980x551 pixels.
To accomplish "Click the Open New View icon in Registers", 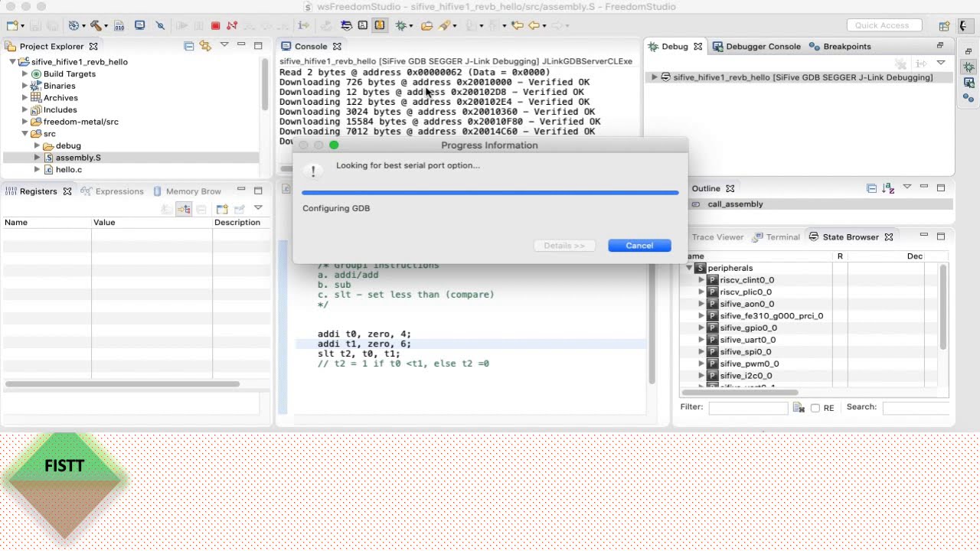I will (222, 209).
